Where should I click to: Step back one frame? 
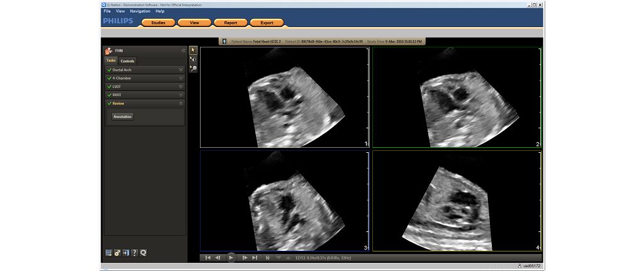[218, 258]
